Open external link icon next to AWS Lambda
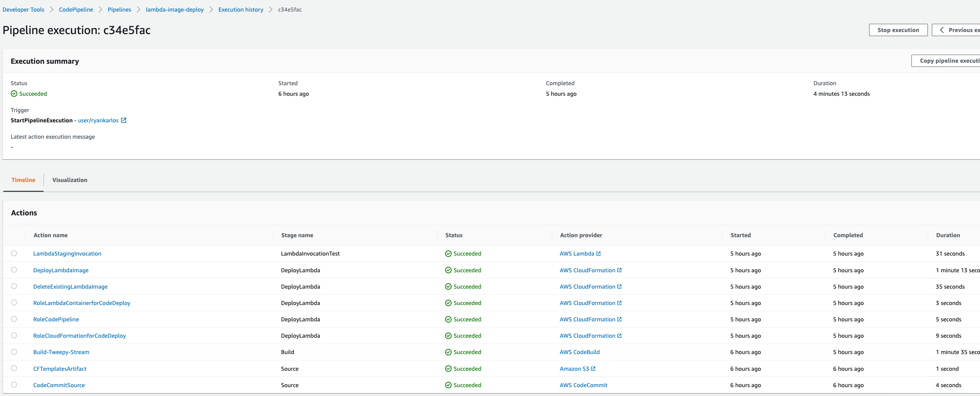The width and height of the screenshot is (980, 396). point(598,254)
